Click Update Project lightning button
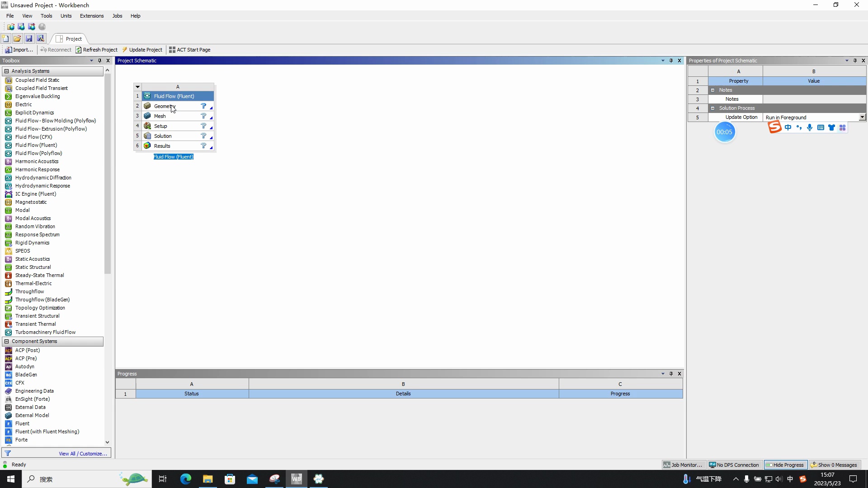Image resolution: width=868 pixels, height=488 pixels. (142, 50)
